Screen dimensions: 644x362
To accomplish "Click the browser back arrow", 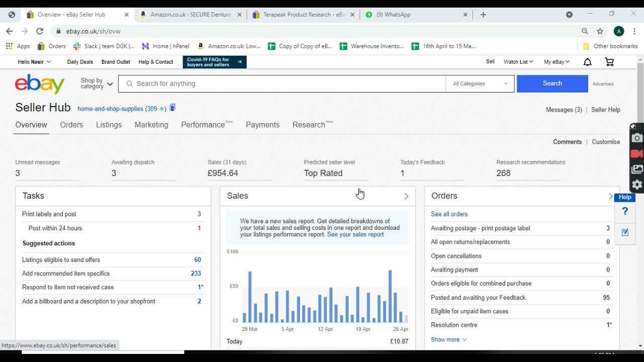I will (9, 31).
